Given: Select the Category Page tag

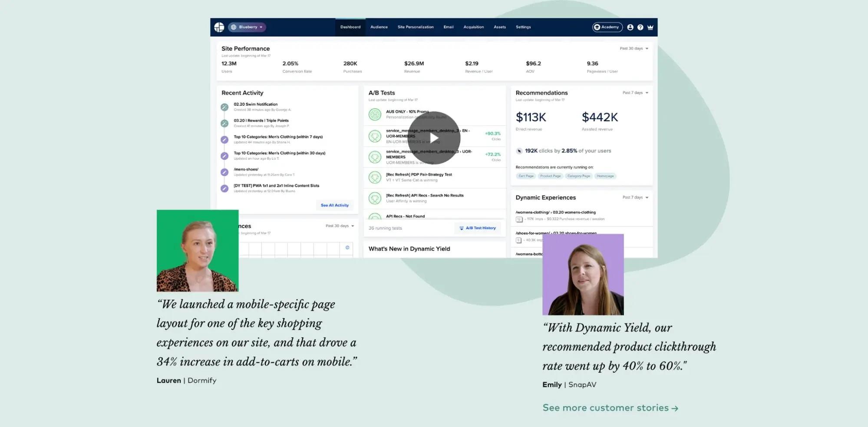Looking at the screenshot, I should (579, 176).
